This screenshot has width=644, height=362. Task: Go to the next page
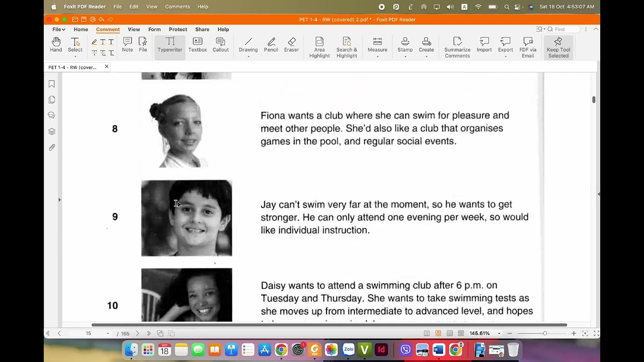click(137, 333)
